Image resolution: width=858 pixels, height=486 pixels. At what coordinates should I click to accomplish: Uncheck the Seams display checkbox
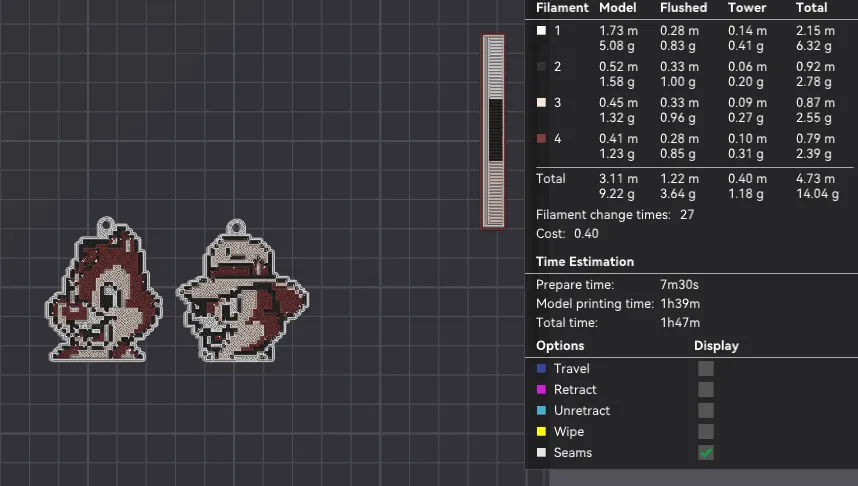(706, 453)
